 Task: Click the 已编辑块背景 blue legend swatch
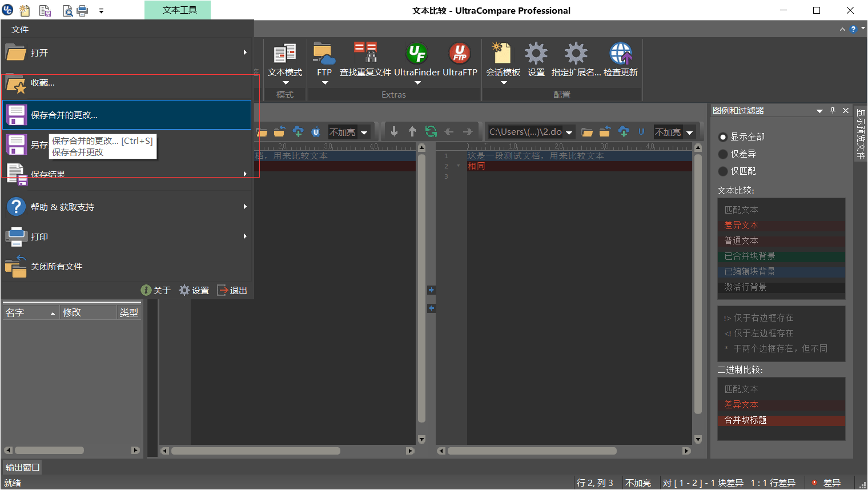(781, 272)
